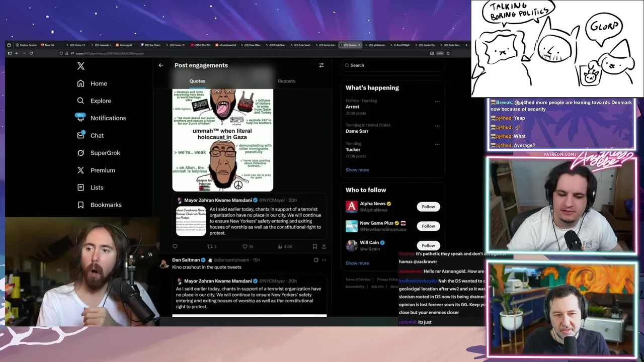View analytics showing 4.6K views
Screen dimensions: 644x362
point(285,246)
